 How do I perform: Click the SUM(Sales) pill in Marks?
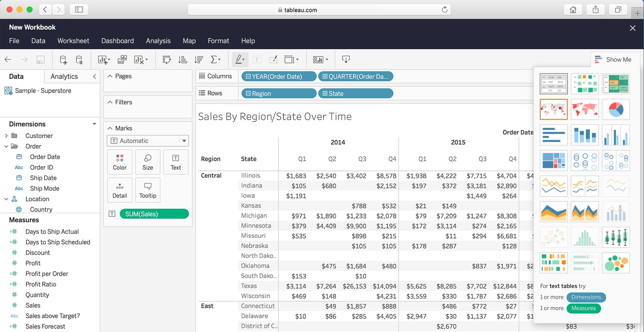pos(154,214)
